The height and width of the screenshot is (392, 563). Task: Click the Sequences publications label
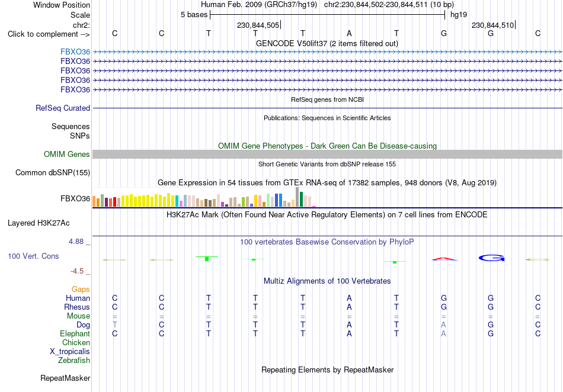[71, 126]
